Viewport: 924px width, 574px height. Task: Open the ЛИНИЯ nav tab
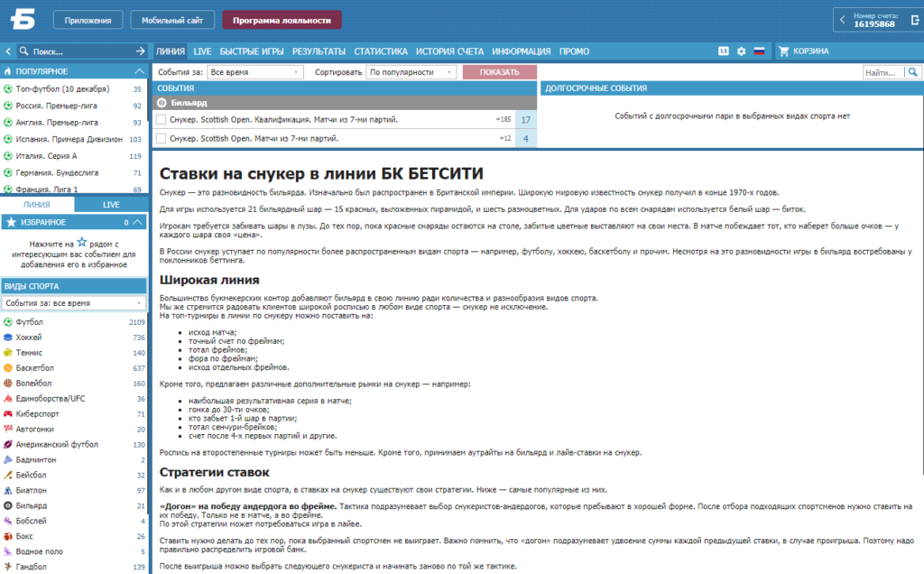click(171, 51)
